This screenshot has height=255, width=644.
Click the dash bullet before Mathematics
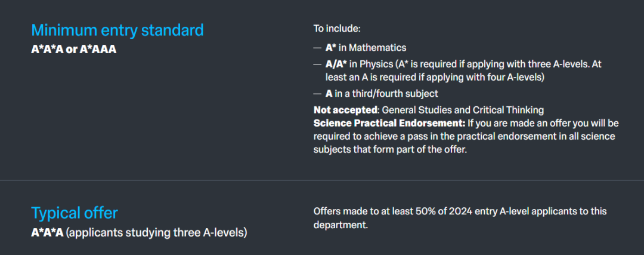(317, 48)
